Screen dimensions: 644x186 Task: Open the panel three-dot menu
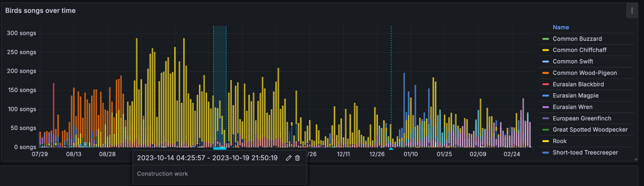click(x=632, y=11)
